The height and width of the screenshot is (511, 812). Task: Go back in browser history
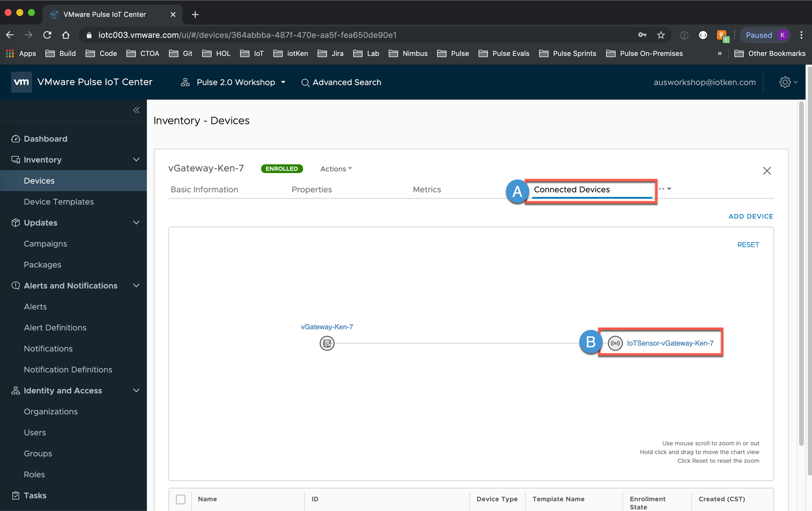tap(10, 35)
